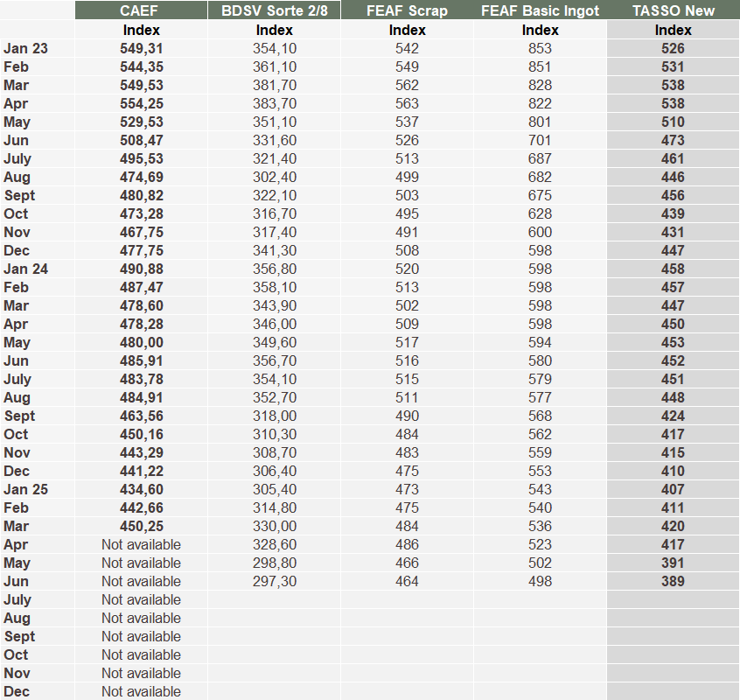740x700 pixels.
Task: Select TASSO New value 439
Action: click(673, 213)
